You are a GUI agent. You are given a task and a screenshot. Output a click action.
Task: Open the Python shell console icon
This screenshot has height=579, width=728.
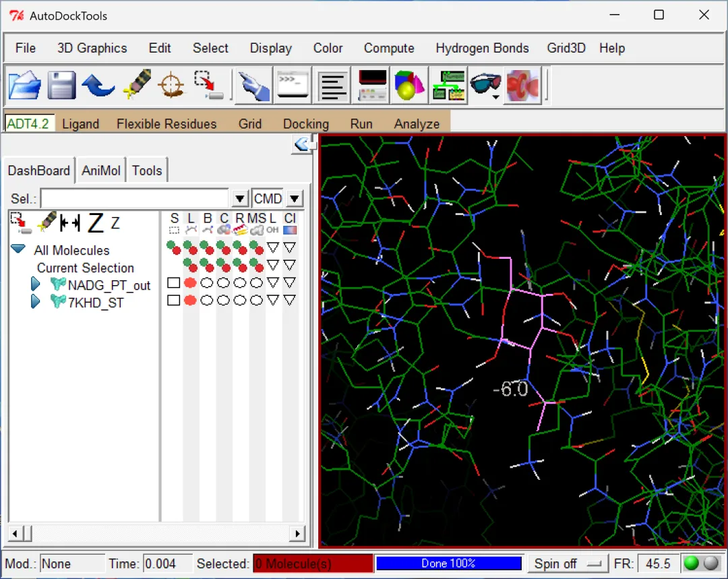click(292, 86)
